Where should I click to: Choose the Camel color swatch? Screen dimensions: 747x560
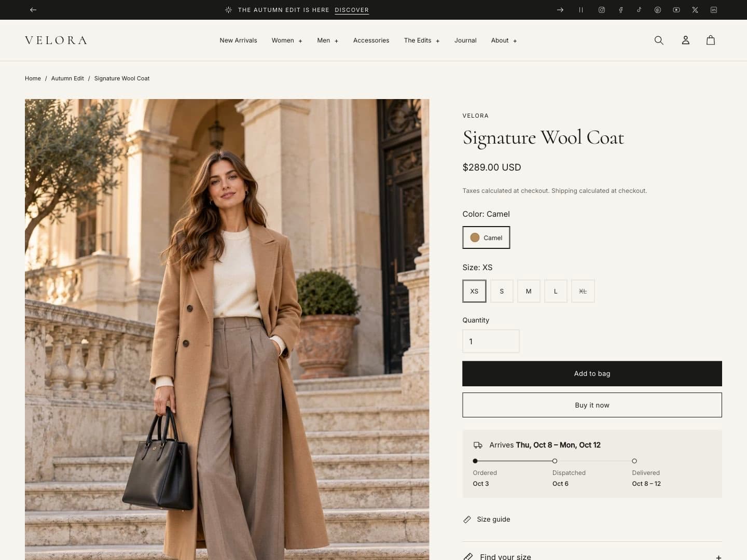486,237
